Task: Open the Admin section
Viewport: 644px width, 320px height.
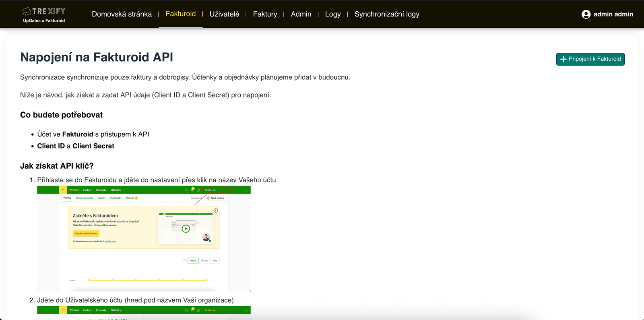Action: pyautogui.click(x=301, y=14)
